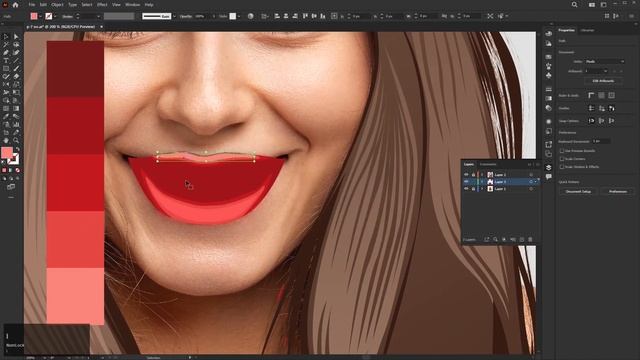Click the fill swatch in control bar
This screenshot has width=640, height=360.
[34, 16]
